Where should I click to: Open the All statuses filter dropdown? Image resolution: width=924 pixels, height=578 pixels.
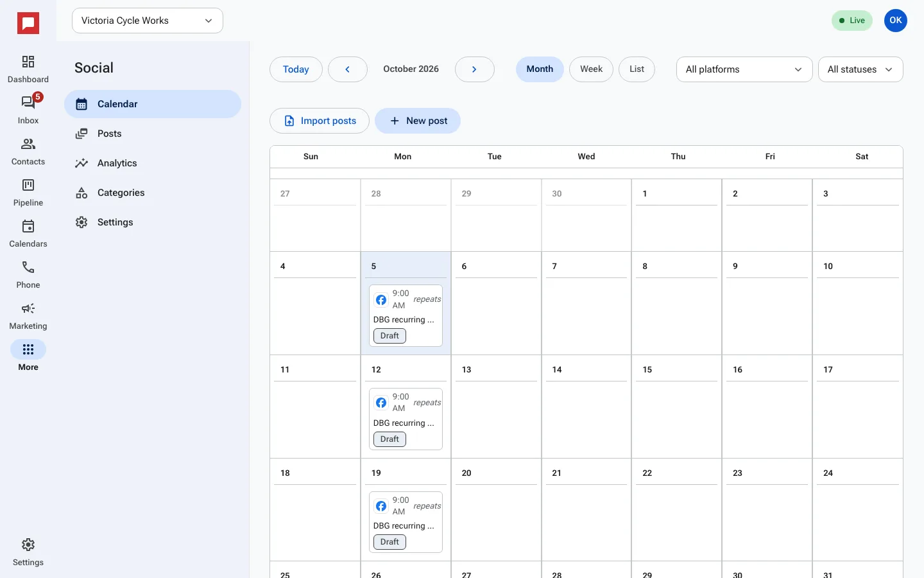[x=860, y=69]
